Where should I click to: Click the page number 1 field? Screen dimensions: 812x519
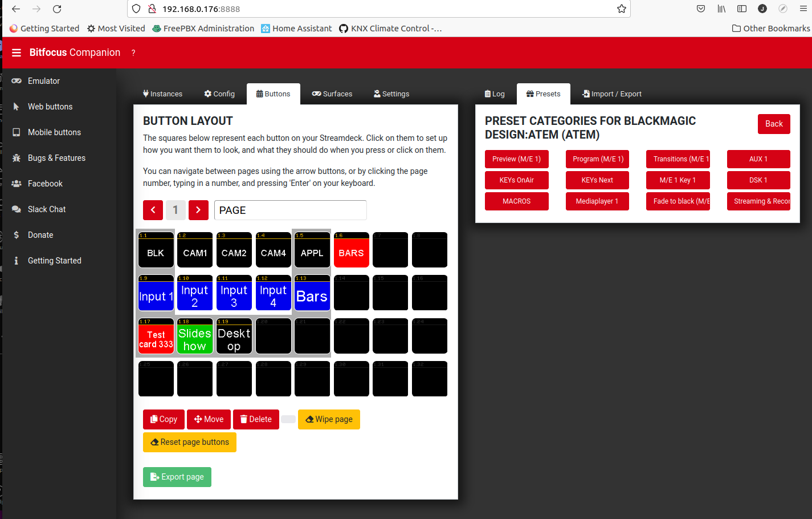coord(176,210)
